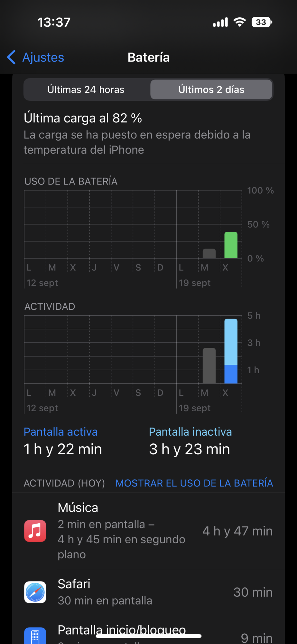
Task: Go back to Ajustes
Action: (43, 57)
